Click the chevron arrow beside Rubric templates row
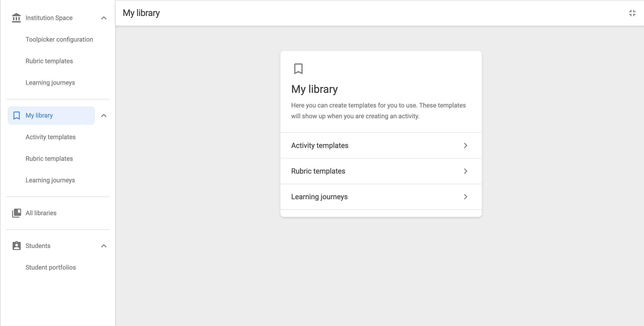 [466, 171]
